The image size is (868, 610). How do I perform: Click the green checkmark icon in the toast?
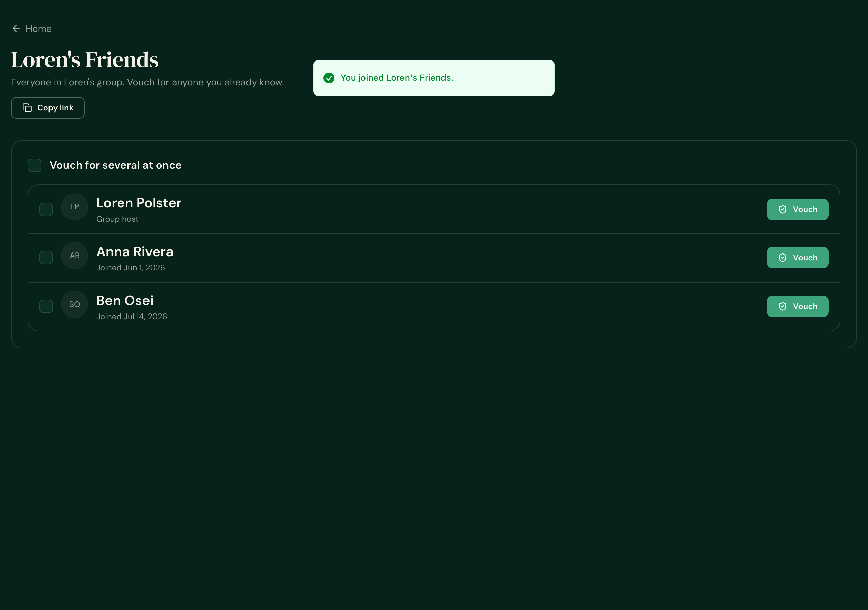pyautogui.click(x=329, y=78)
